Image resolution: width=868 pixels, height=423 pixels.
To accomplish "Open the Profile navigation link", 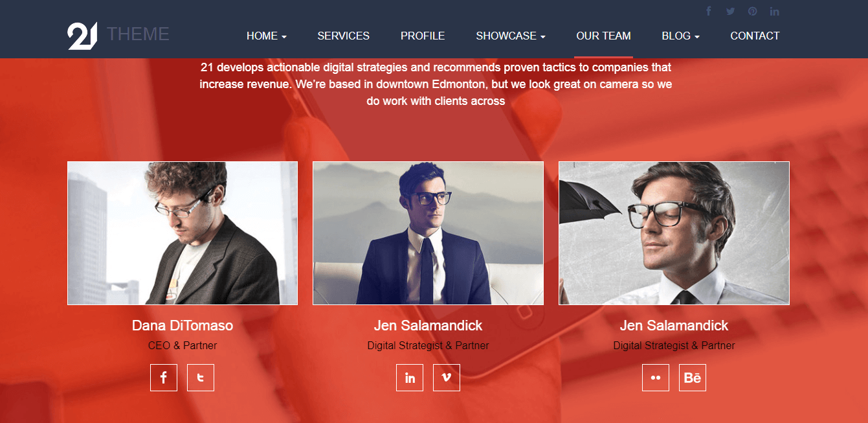I will pos(423,36).
